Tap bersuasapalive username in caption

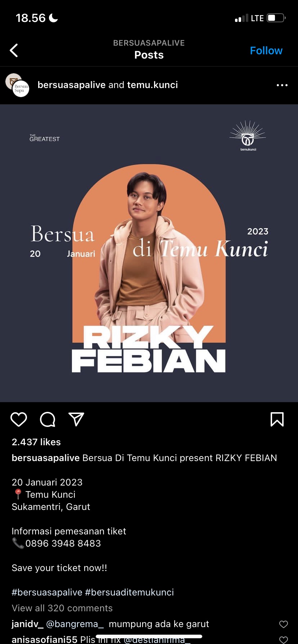[46, 458]
